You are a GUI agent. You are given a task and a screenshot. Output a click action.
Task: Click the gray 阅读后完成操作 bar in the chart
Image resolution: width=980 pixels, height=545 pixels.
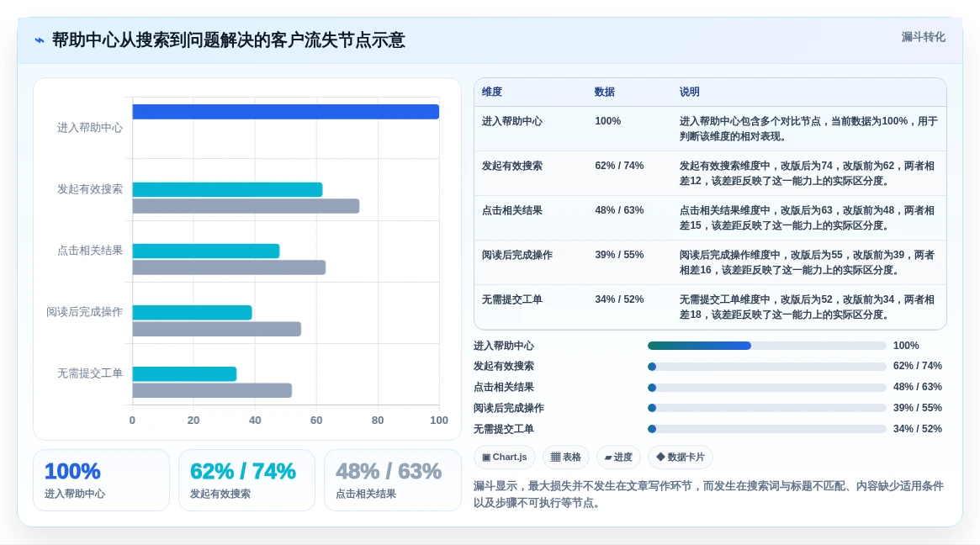pyautogui.click(x=217, y=329)
